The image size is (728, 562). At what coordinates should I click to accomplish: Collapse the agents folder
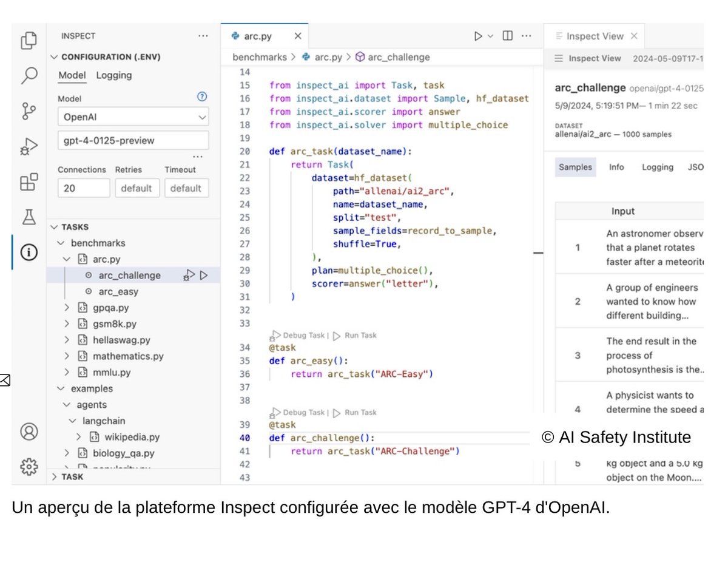[67, 405]
